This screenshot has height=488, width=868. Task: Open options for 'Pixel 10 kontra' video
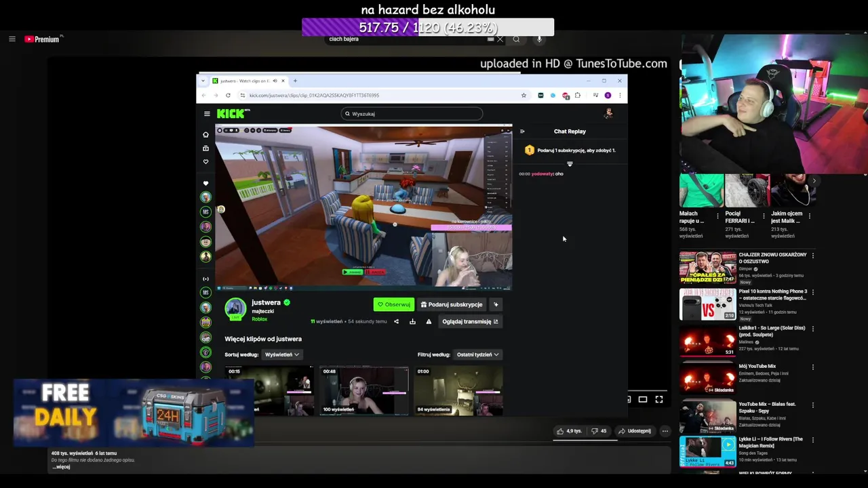[x=812, y=292]
